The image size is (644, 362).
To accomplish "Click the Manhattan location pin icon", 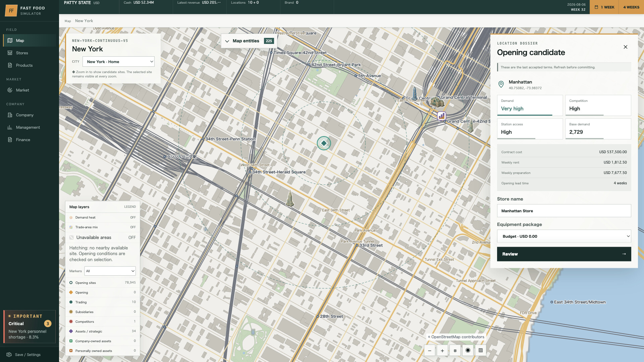I will pyautogui.click(x=501, y=84).
